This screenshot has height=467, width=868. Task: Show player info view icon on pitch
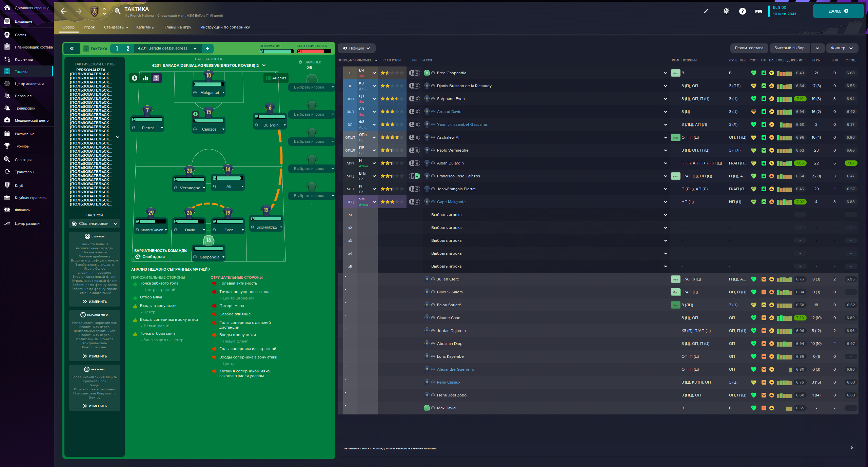pyautogui.click(x=135, y=78)
